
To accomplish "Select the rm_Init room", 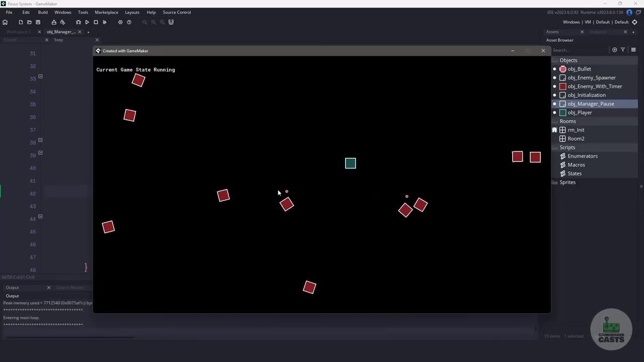I will click(576, 130).
